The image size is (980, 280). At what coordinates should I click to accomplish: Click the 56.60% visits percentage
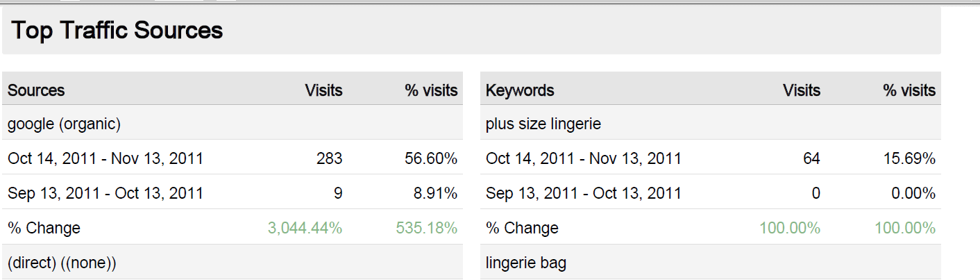pos(431,158)
